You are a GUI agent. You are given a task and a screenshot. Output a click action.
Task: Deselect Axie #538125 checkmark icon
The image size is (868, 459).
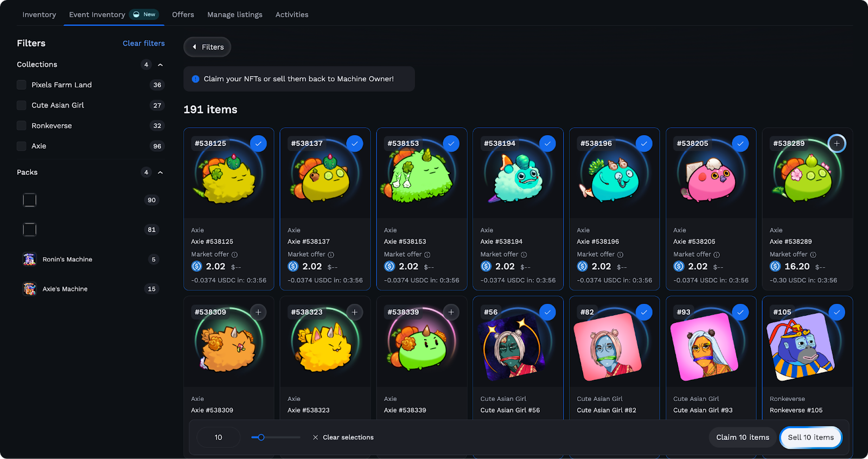coord(258,144)
